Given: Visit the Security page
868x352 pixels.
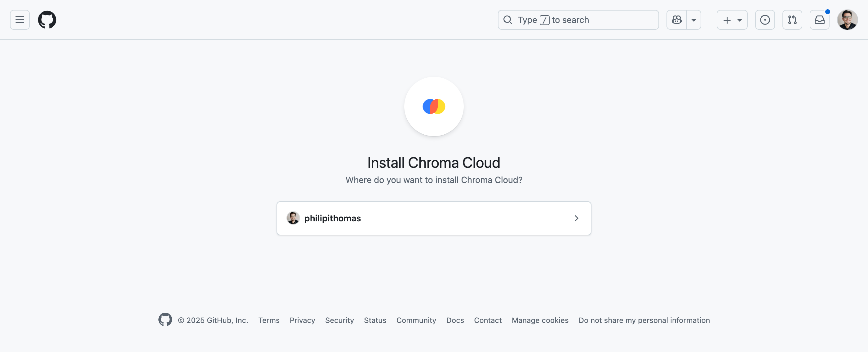Looking at the screenshot, I should pos(339,320).
